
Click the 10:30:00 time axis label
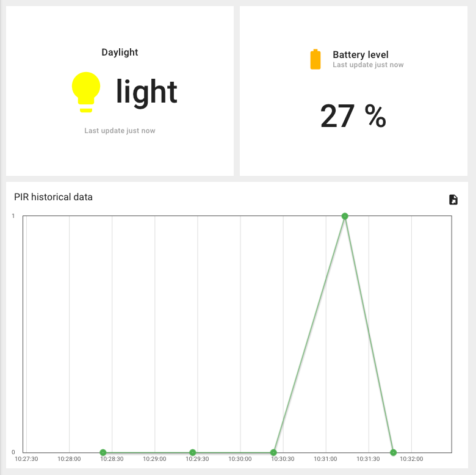[240, 459]
